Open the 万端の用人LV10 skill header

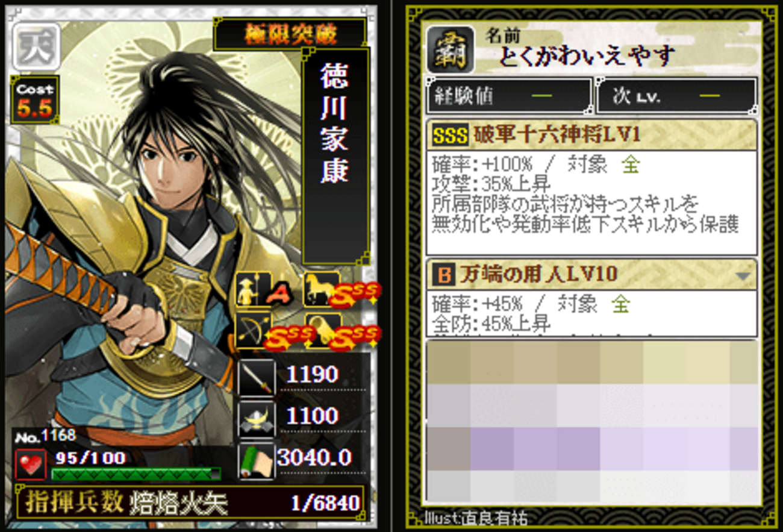tap(591, 275)
